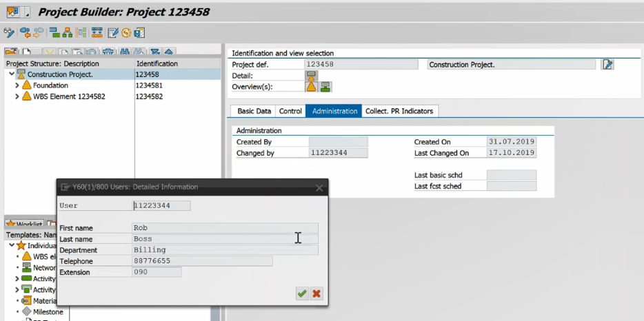Viewport: 644px width, 321px height.
Task: Click the network overview icon beside Overview(s)
Action: pyautogui.click(x=325, y=87)
